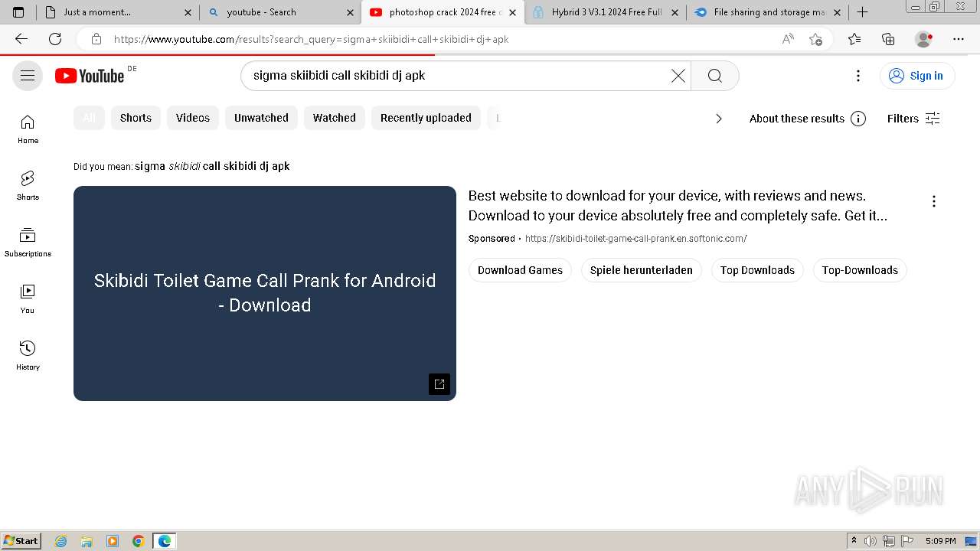Image resolution: width=980 pixels, height=551 pixels.
Task: Select Recently uploaded filter chip
Action: (x=426, y=118)
